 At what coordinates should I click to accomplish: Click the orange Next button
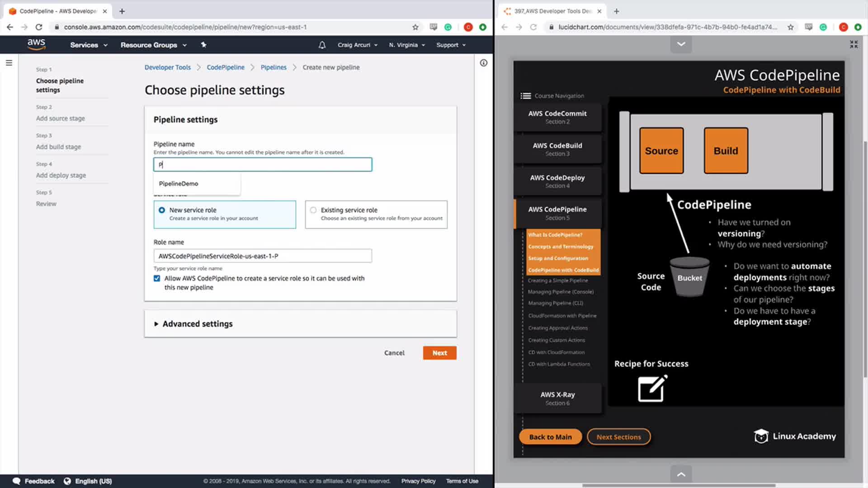tap(439, 353)
